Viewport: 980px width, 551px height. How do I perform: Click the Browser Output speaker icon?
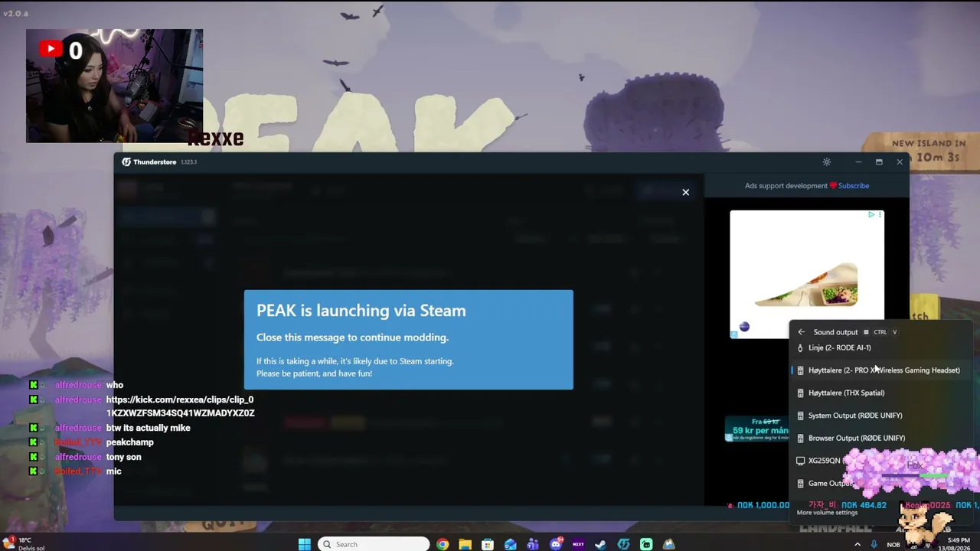pyautogui.click(x=800, y=438)
